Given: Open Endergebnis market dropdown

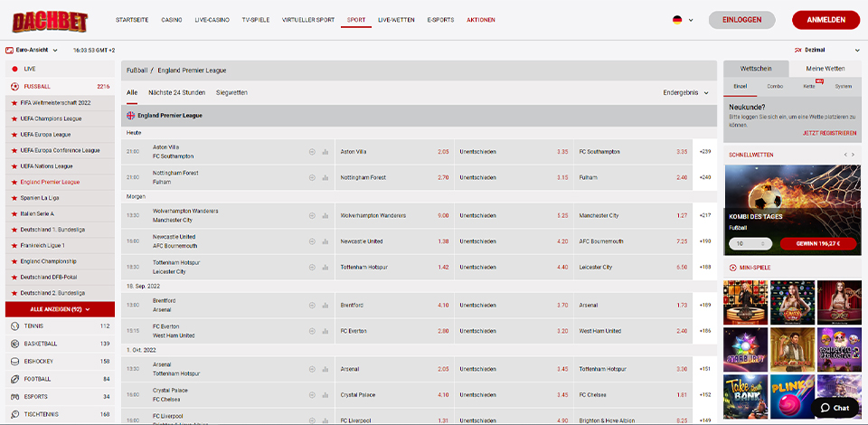Looking at the screenshot, I should coord(686,93).
